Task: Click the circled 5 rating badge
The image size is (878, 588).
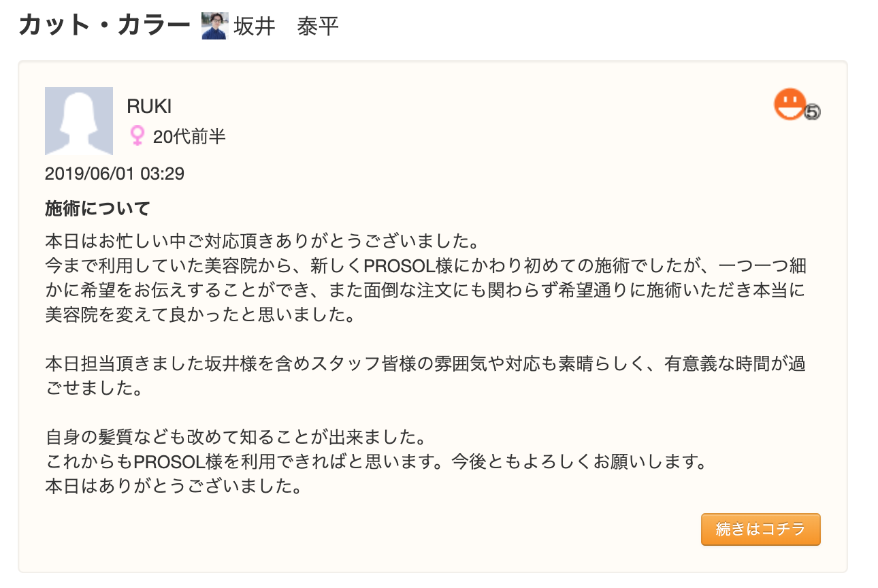Action: click(x=812, y=112)
